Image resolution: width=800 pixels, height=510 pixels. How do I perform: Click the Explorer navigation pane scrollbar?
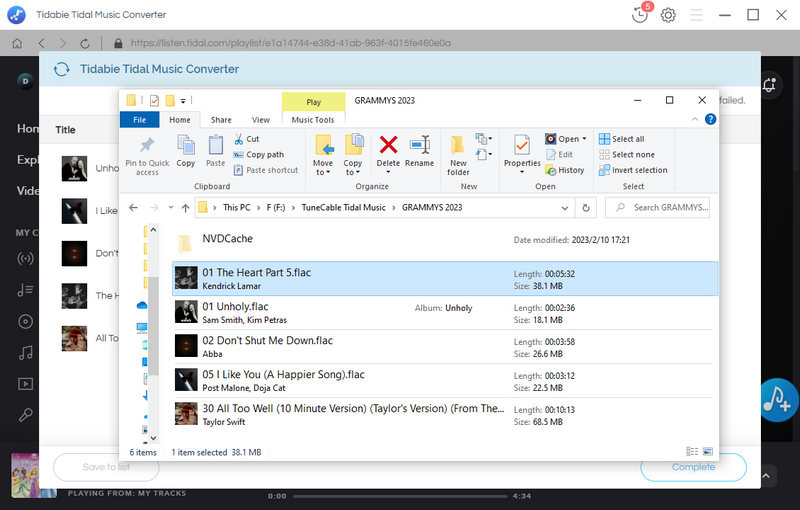(x=153, y=326)
